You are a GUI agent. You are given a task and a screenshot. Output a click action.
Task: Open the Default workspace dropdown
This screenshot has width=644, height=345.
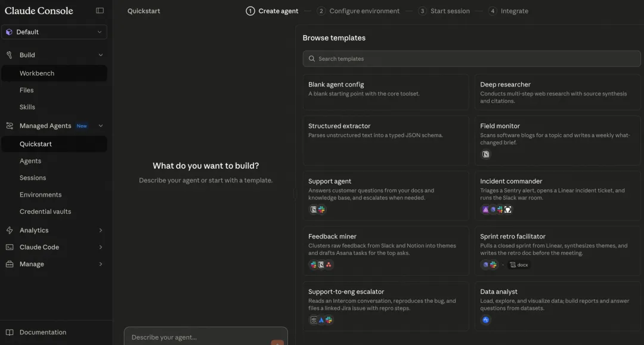[54, 32]
